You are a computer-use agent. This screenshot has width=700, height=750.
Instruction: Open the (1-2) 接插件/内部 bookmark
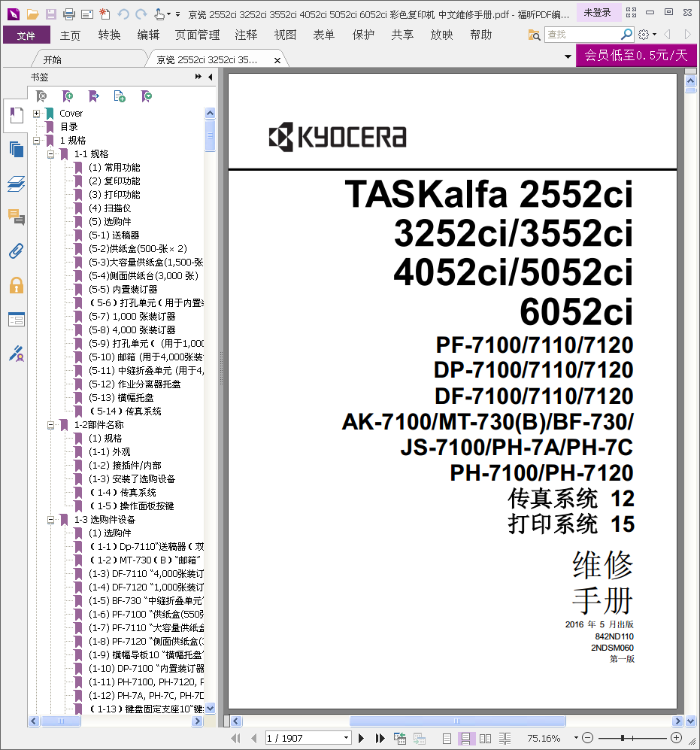[126, 466]
